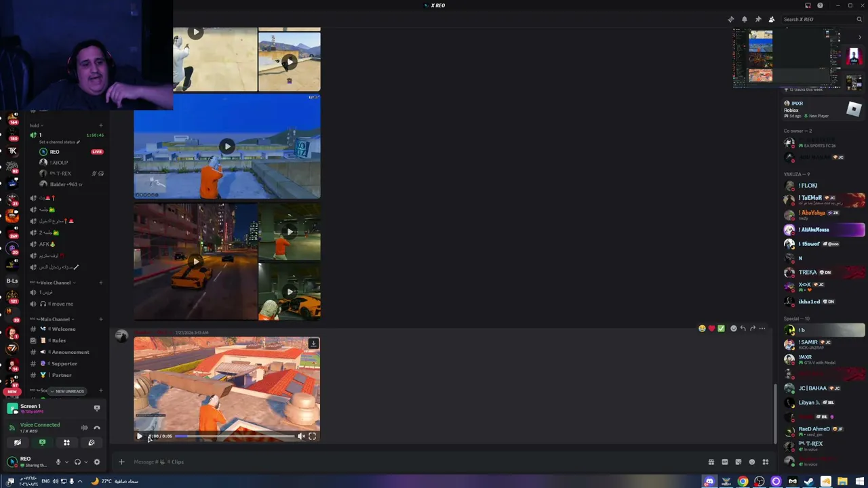Play the rooftop clip with the play button
868x488 pixels.
[140, 436]
